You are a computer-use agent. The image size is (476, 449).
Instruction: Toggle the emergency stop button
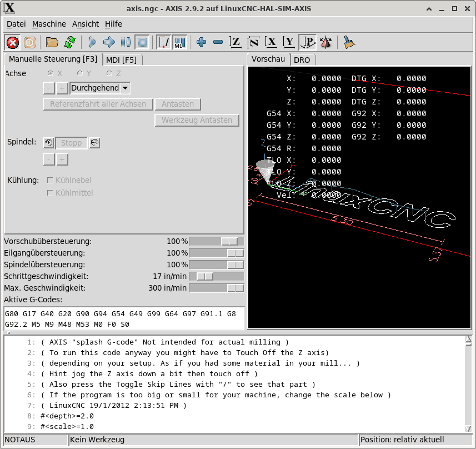tap(13, 42)
